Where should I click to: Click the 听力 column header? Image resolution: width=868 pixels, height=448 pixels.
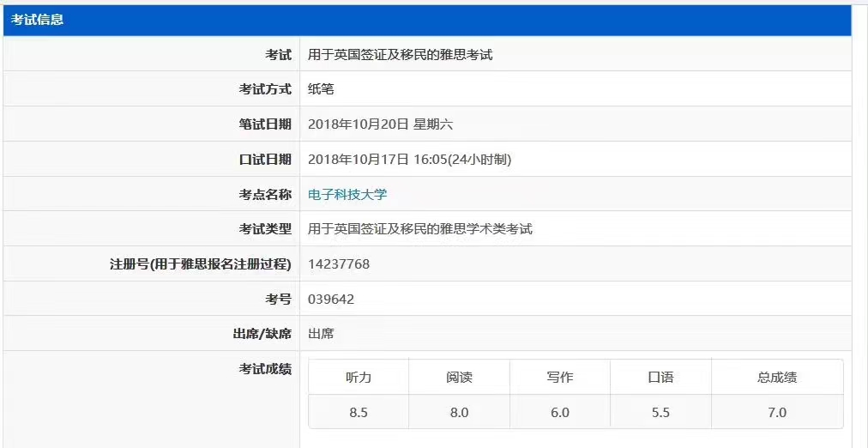pos(359,378)
